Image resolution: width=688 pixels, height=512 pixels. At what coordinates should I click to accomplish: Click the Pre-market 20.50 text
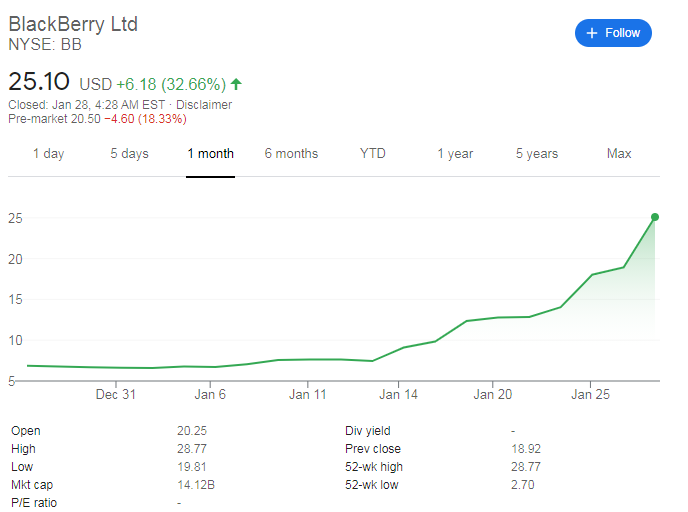pyautogui.click(x=54, y=119)
